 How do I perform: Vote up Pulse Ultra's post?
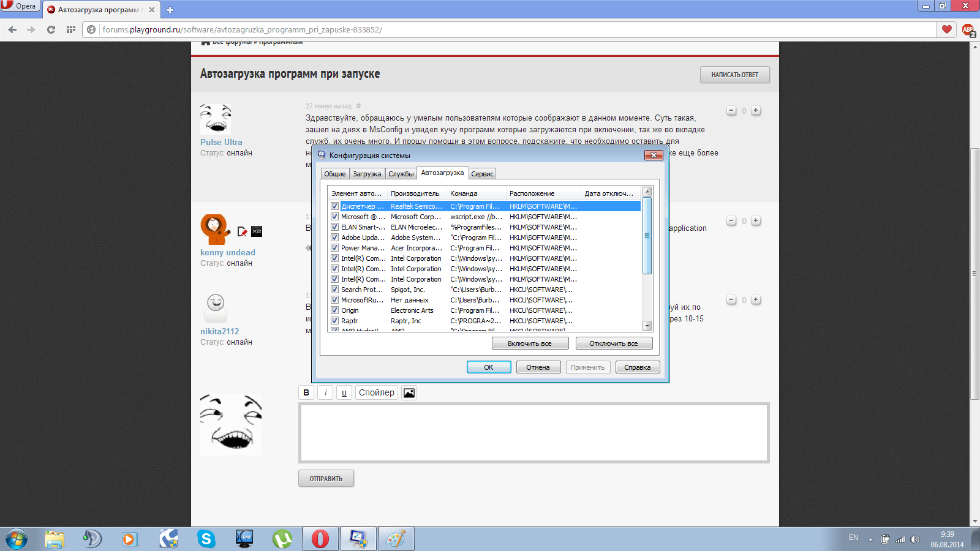pos(756,111)
